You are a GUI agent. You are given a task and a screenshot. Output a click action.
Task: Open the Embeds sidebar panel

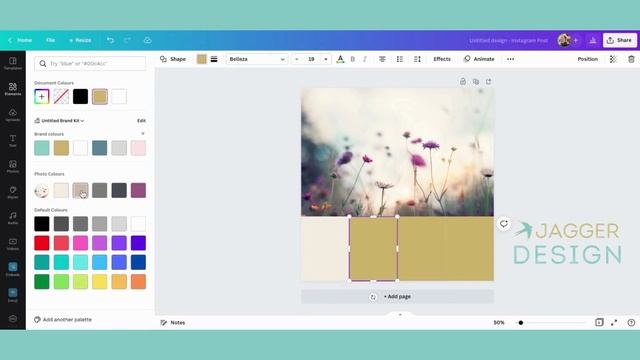13,269
